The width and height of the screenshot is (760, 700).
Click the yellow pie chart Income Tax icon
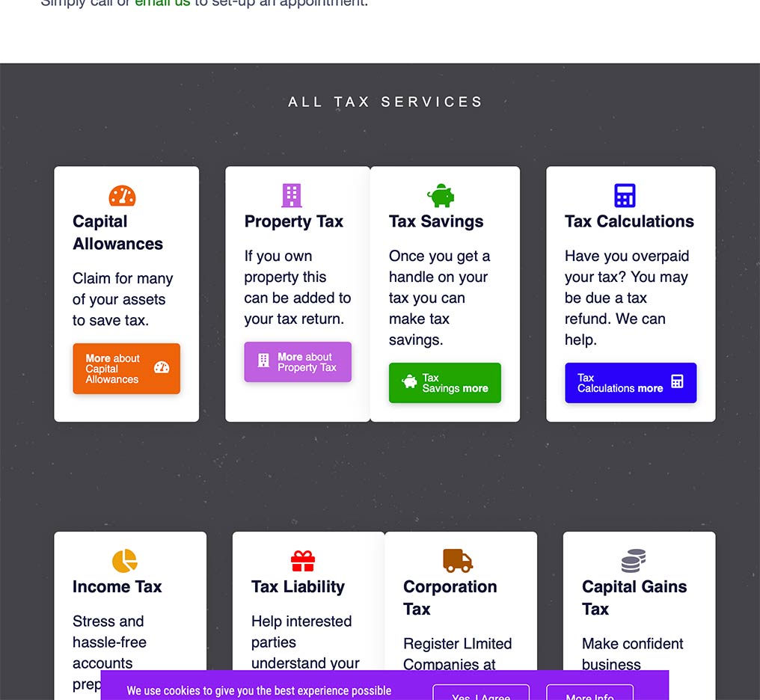[125, 561]
